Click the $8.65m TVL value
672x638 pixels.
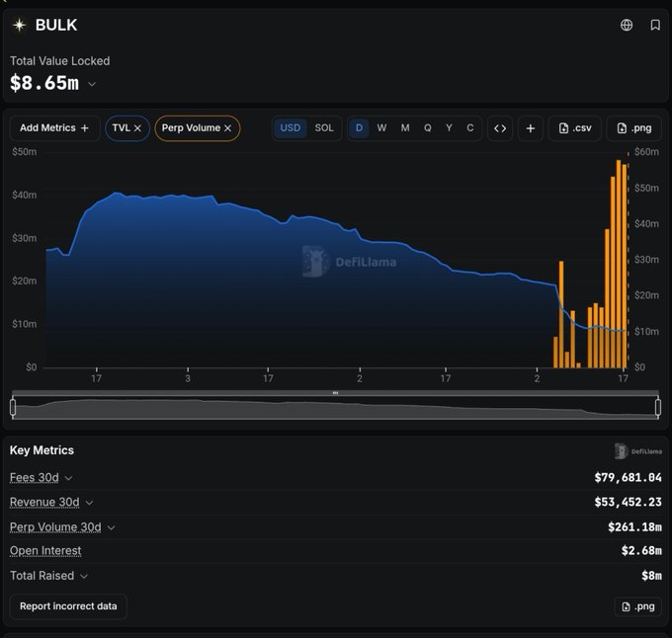[44, 83]
